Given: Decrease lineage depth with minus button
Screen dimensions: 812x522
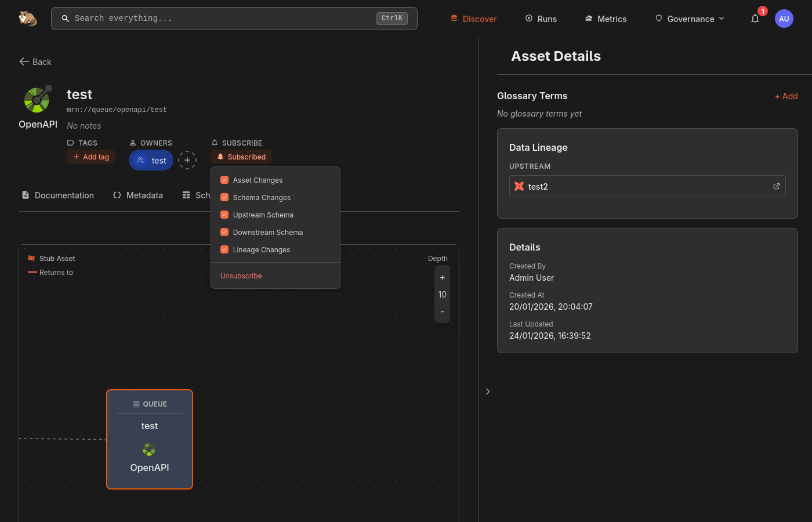Looking at the screenshot, I should click(x=442, y=312).
